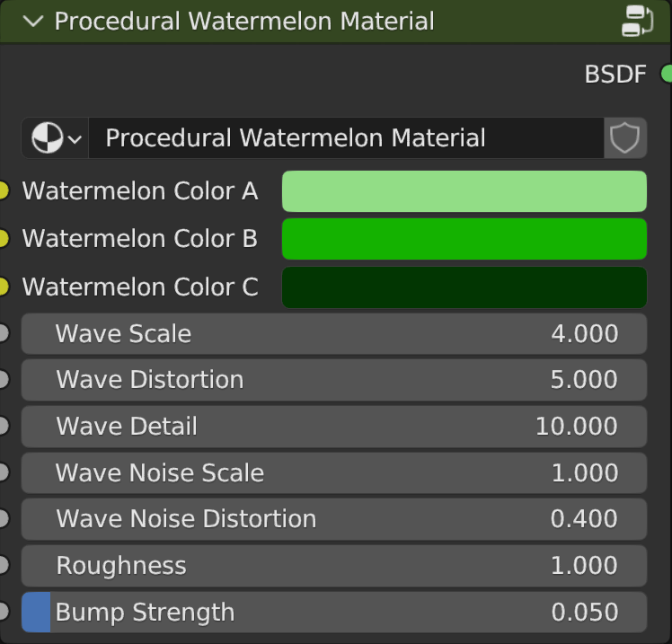Click the Roughness slider field
672x644 pixels.
[x=333, y=566]
